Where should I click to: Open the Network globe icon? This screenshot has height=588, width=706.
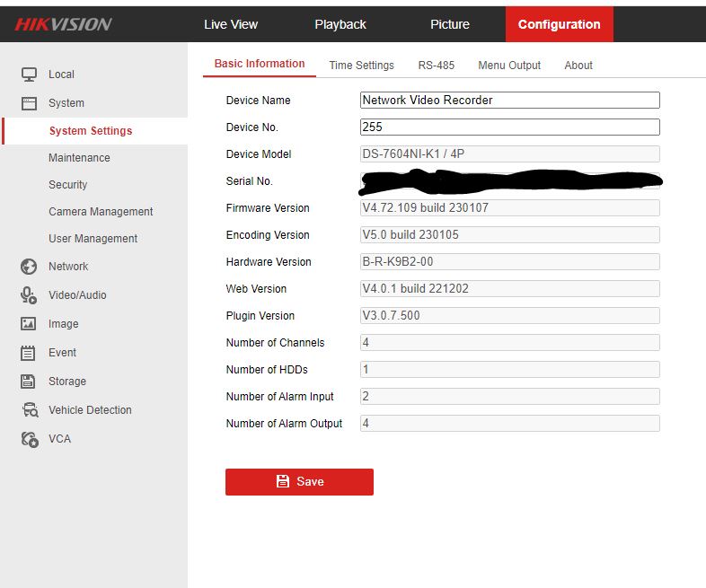click(29, 267)
